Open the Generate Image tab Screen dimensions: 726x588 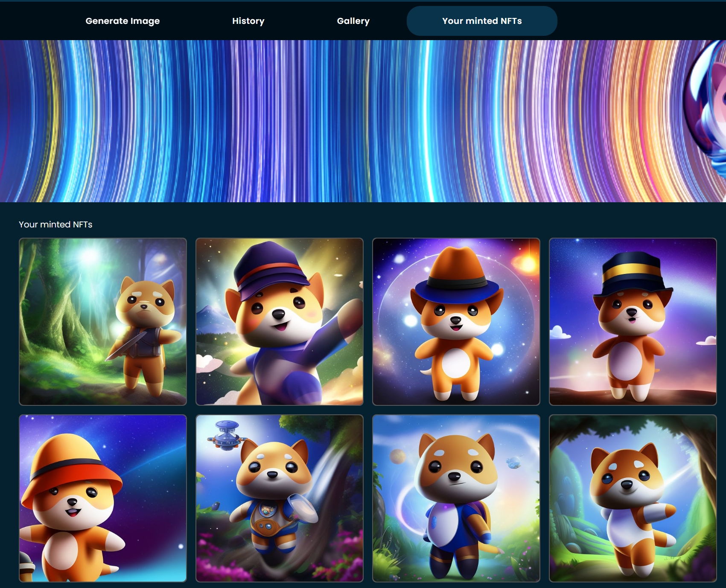(x=122, y=21)
